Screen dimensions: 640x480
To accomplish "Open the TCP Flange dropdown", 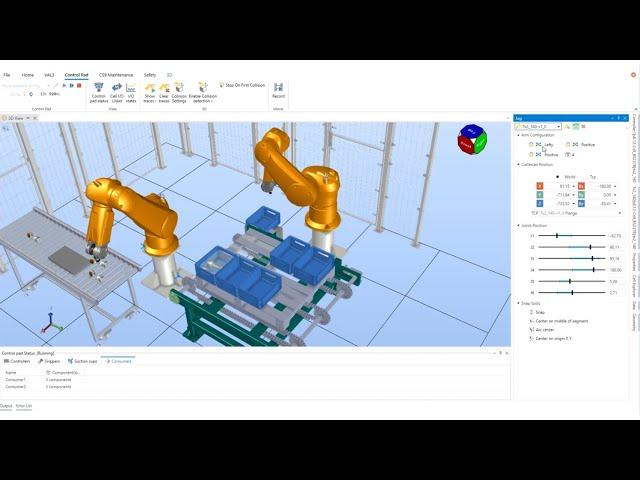I will coord(620,213).
